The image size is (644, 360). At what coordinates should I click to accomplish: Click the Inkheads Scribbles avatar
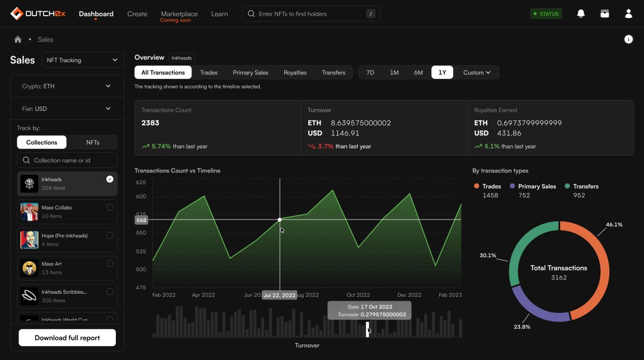tap(29, 296)
